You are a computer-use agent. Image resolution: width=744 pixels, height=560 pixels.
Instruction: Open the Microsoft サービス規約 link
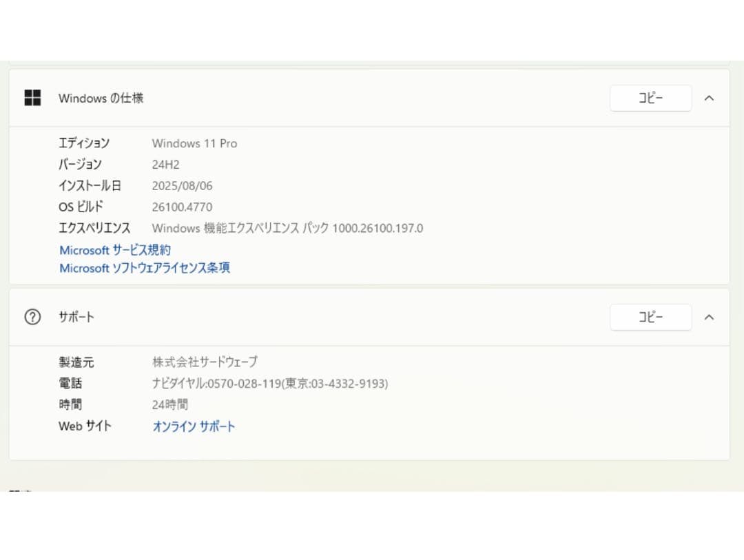115,250
